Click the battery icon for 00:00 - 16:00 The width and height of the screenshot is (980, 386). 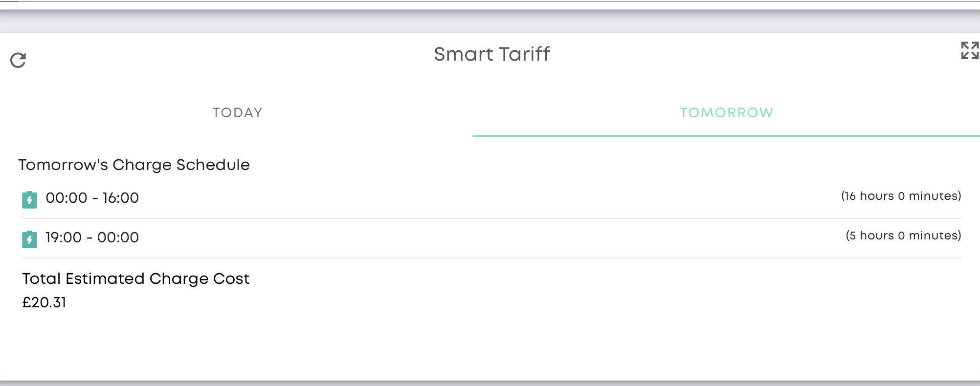pos(29,199)
